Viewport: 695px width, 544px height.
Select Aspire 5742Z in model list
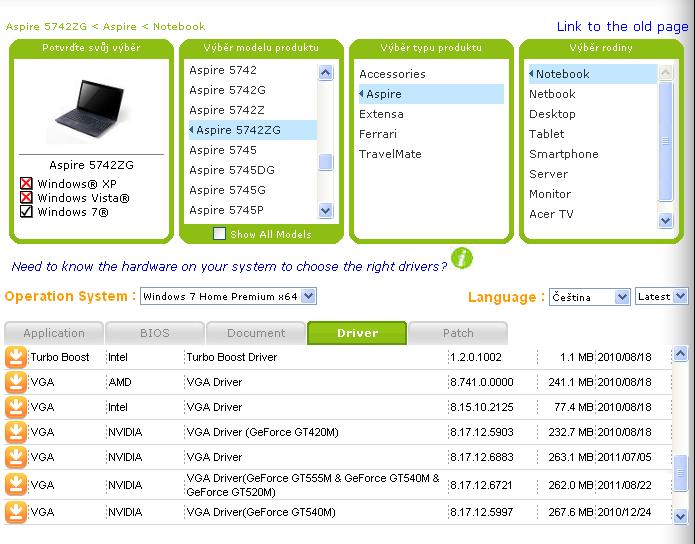pos(227,110)
